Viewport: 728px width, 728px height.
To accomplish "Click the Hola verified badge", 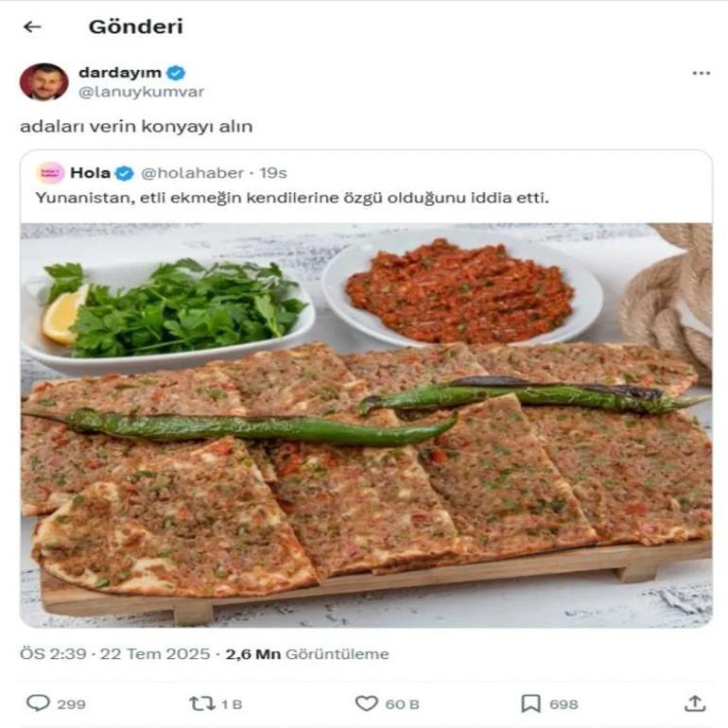I will [124, 174].
